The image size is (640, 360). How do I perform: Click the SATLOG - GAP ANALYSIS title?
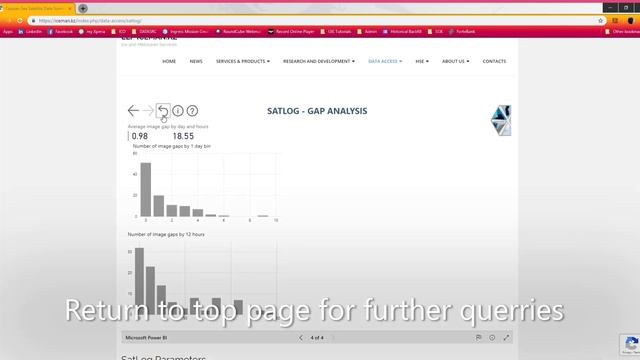click(317, 111)
